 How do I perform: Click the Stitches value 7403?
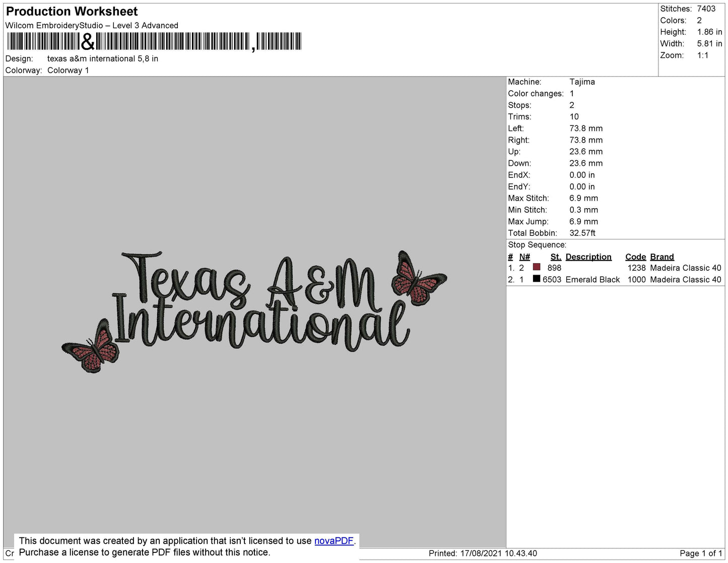tap(706, 9)
